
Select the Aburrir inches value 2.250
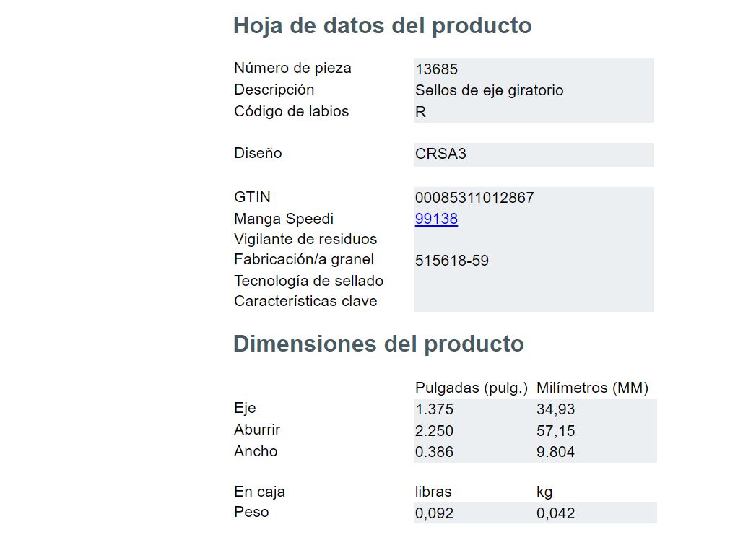tap(435, 430)
